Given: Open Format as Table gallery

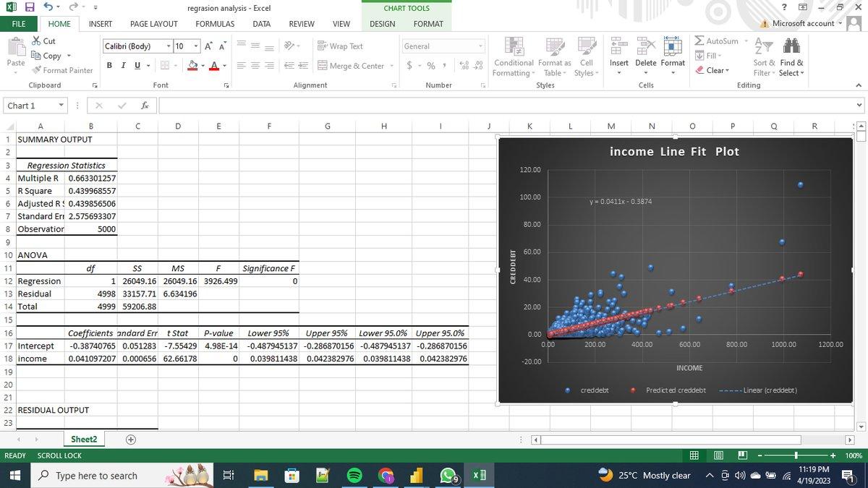Looking at the screenshot, I should point(554,56).
